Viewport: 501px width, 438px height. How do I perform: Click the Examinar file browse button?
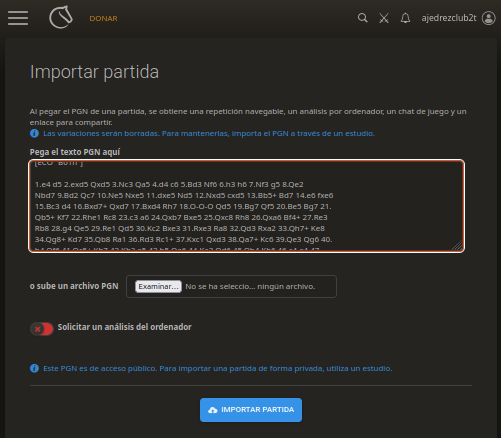158,286
